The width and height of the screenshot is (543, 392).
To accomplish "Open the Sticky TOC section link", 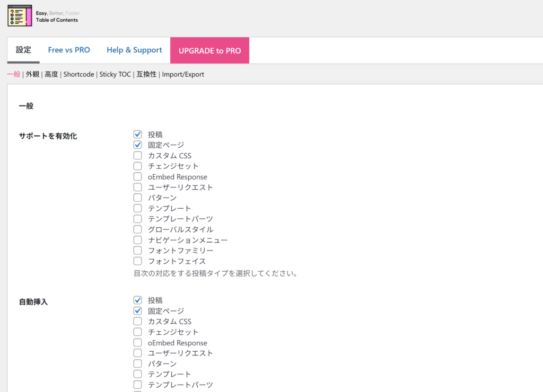I will point(115,75).
